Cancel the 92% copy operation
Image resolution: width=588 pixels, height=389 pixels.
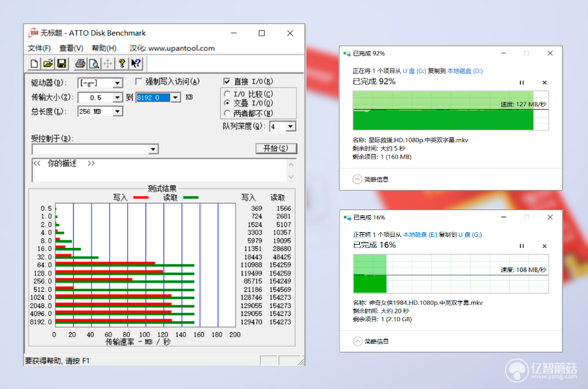click(544, 82)
